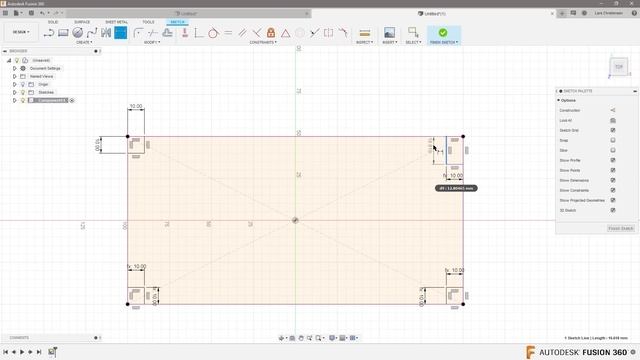Image resolution: width=640 pixels, height=360 pixels.
Task: Toggle Origin folder visibility lightbulb
Action: 23,84
